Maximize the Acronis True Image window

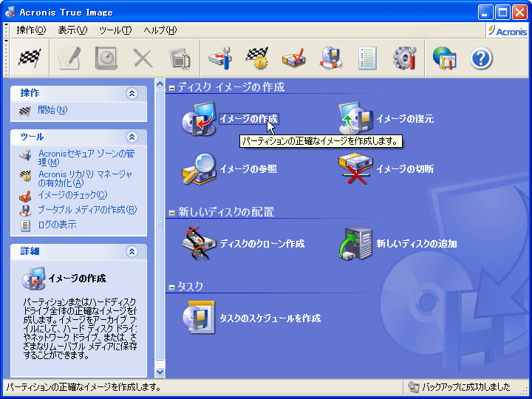502,13
